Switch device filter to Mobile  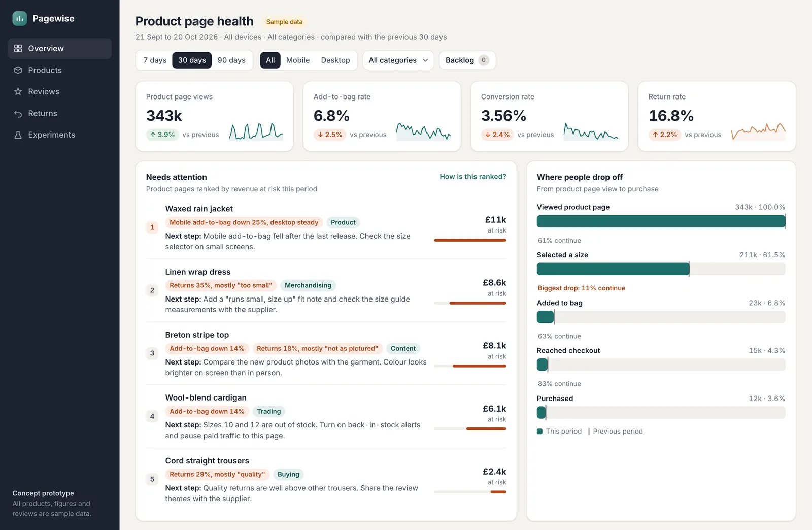click(298, 60)
